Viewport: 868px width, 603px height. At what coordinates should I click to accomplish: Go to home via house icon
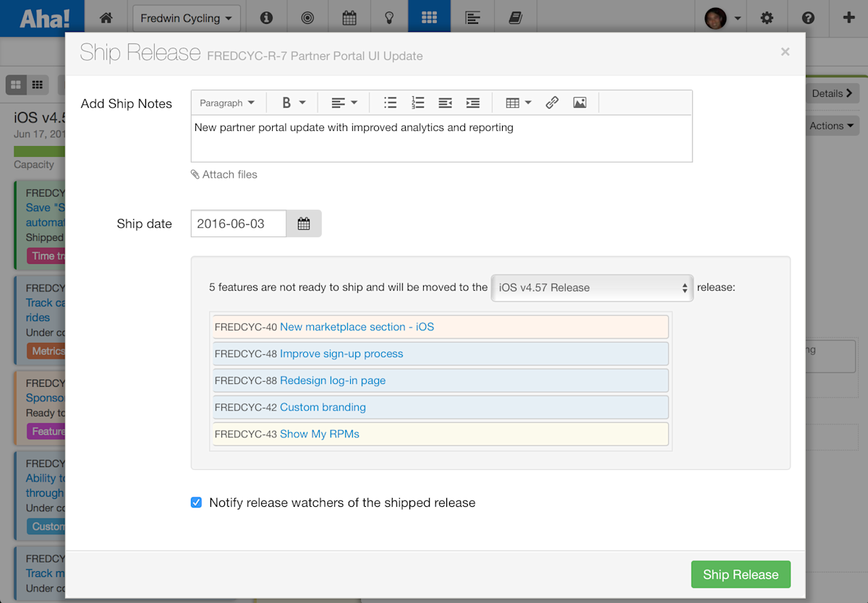click(106, 18)
